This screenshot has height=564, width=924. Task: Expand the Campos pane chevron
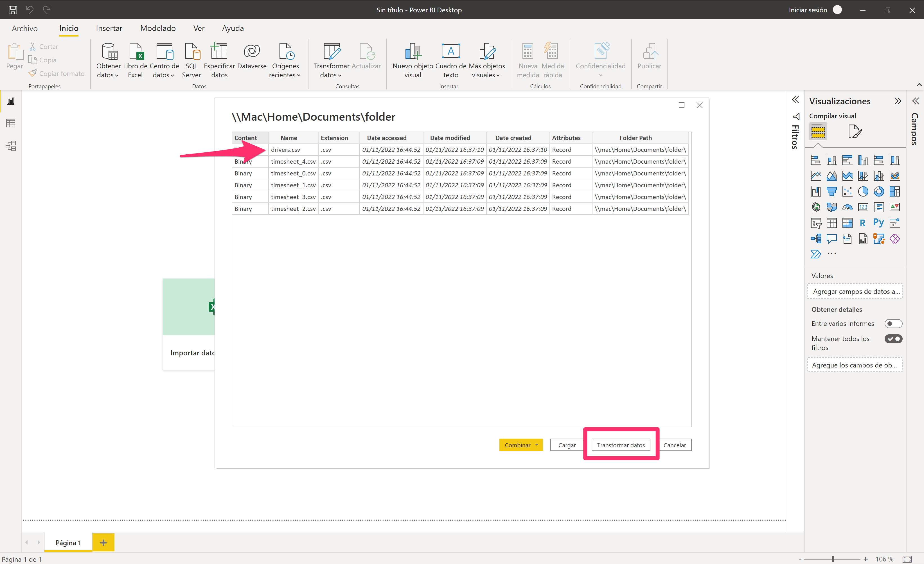coord(915,101)
